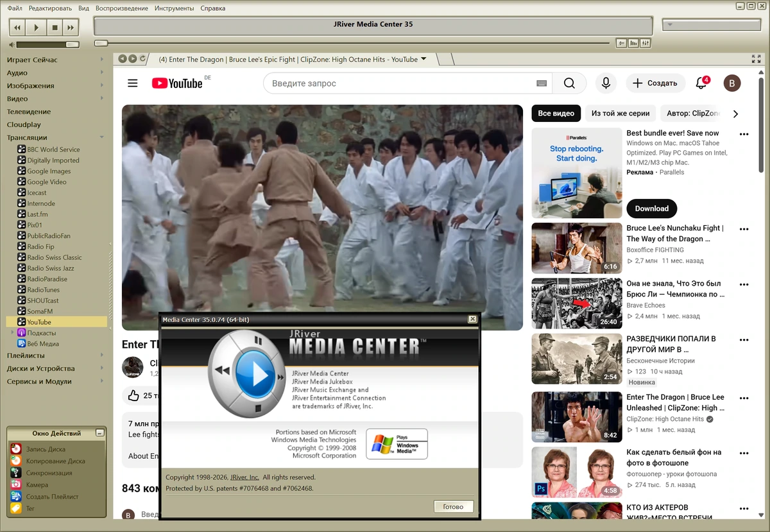Minimize the Окно Действий panel
The image size is (770, 532).
[99, 433]
